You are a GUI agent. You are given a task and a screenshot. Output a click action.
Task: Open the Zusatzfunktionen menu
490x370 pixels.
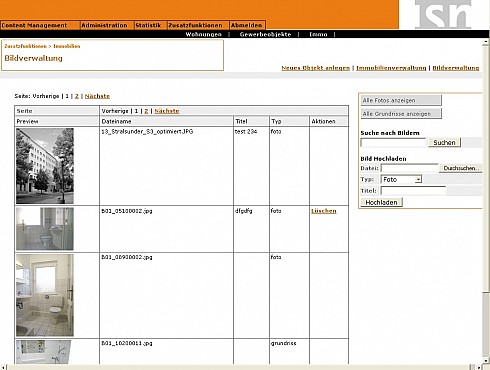tap(198, 25)
